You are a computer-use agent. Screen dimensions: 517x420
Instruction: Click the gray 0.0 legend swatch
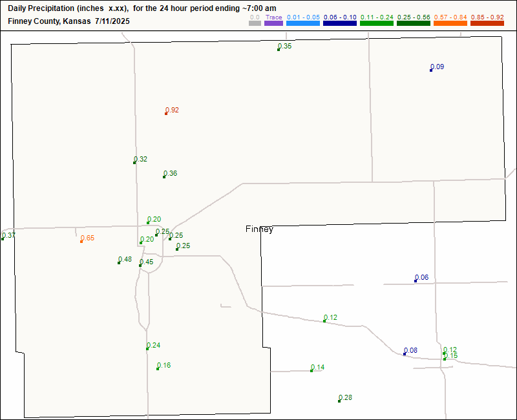click(x=255, y=23)
